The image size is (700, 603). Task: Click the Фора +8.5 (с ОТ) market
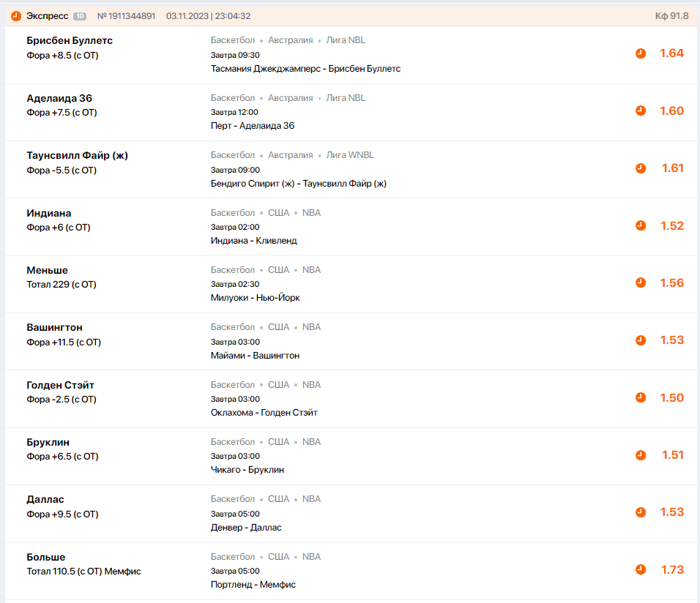tap(62, 56)
